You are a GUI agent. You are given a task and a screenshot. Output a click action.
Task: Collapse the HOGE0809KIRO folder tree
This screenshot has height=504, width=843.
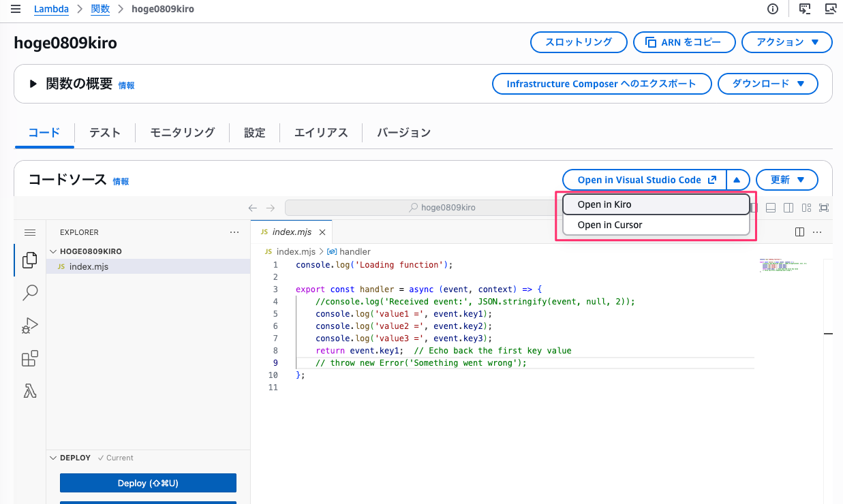pyautogui.click(x=55, y=251)
